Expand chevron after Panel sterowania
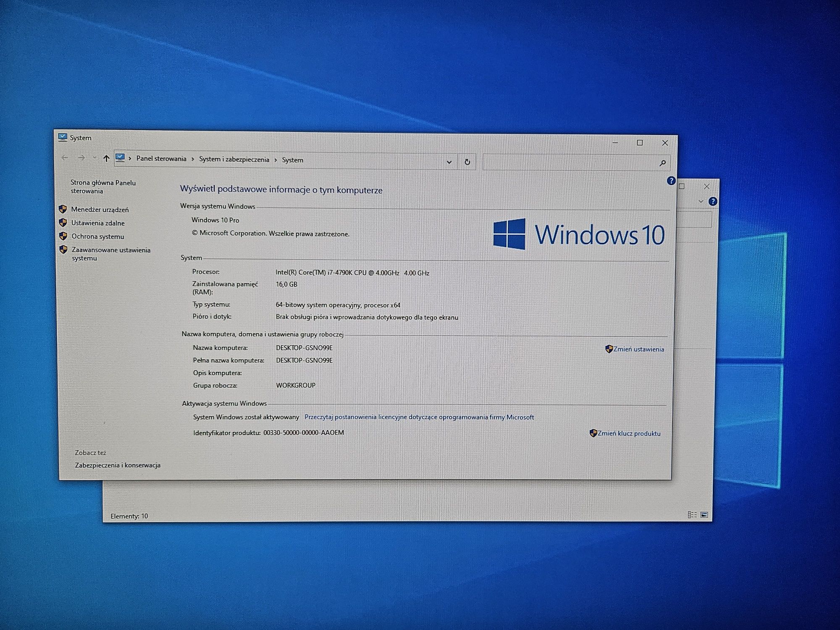 click(x=193, y=159)
